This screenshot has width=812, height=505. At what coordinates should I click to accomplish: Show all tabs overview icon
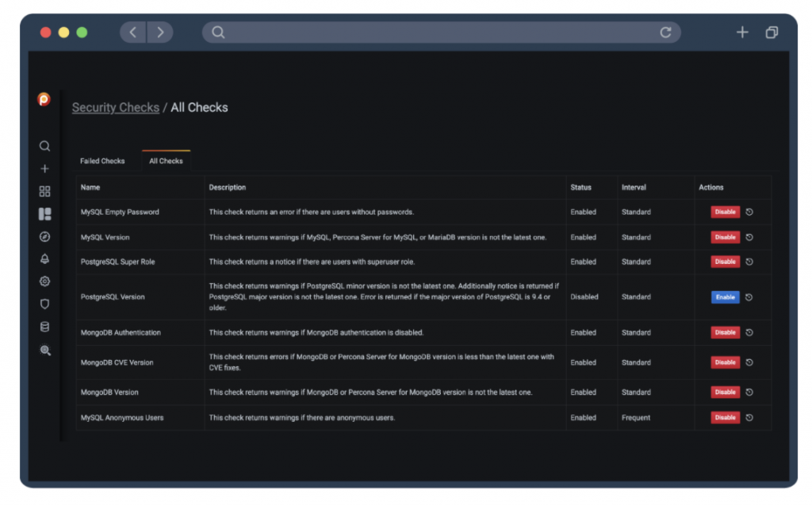coord(772,33)
